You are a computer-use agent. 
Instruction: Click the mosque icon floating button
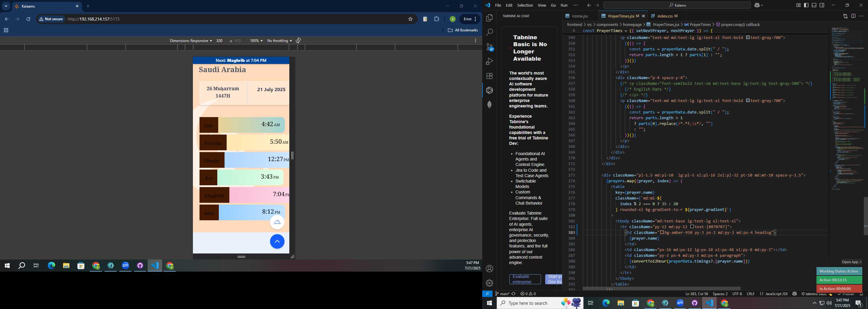coord(277,222)
